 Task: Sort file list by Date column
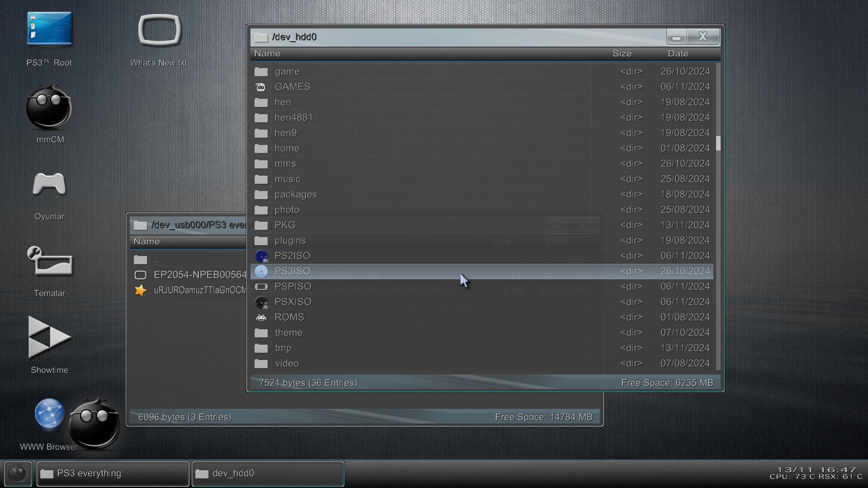[x=678, y=53]
